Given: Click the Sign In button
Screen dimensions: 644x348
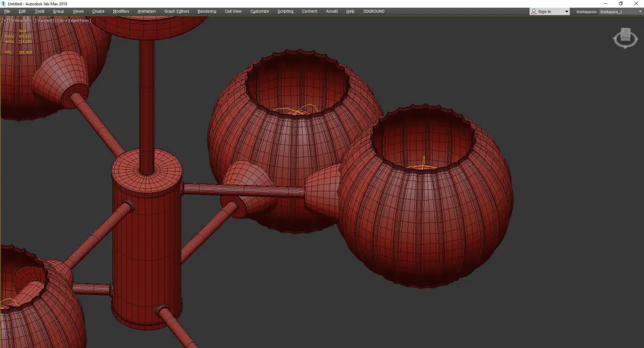Looking at the screenshot, I should (544, 11).
